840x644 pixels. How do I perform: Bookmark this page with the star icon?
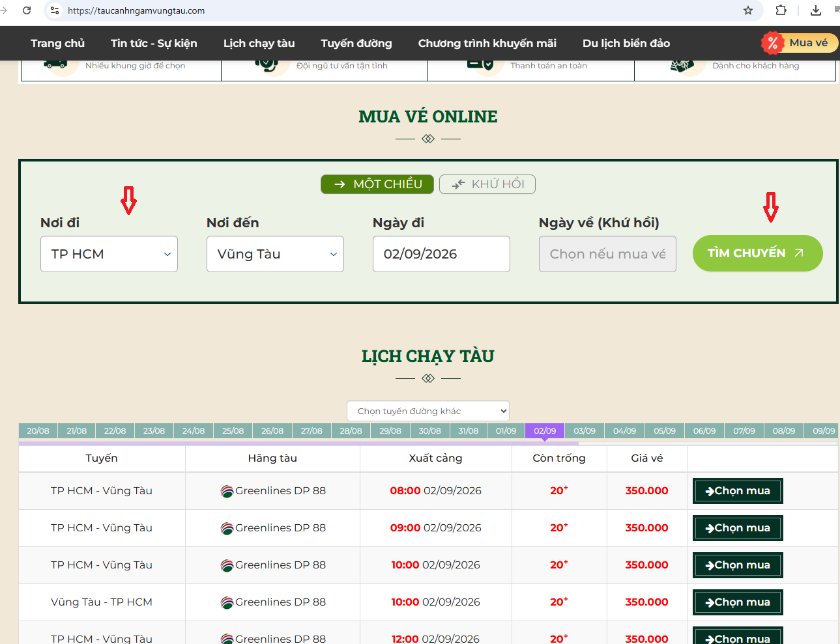pos(748,10)
